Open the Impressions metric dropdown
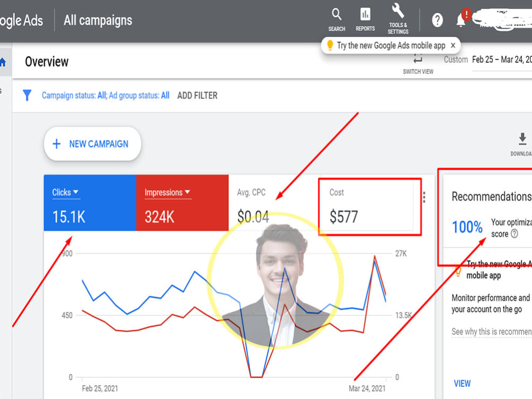This screenshot has width=532, height=399. tap(167, 193)
